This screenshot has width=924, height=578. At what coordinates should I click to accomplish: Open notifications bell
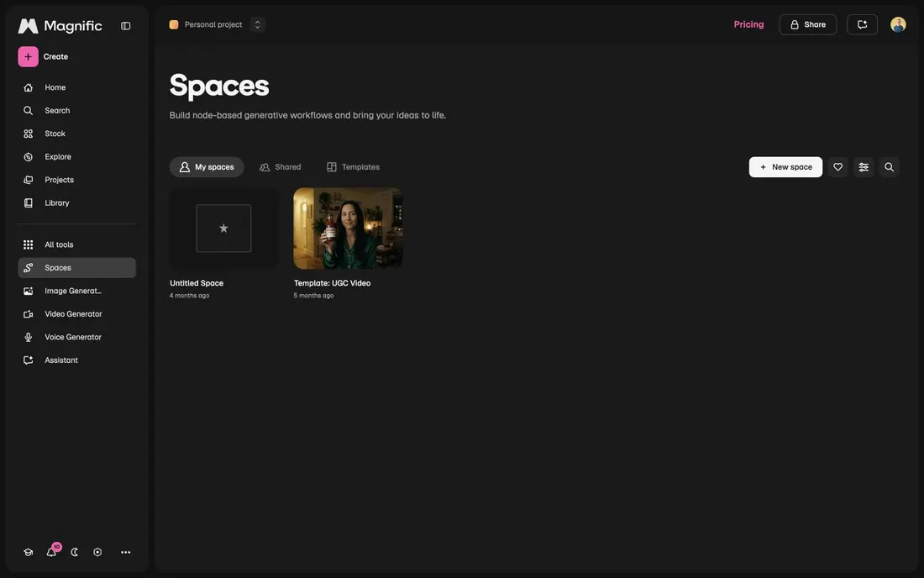[52, 551]
